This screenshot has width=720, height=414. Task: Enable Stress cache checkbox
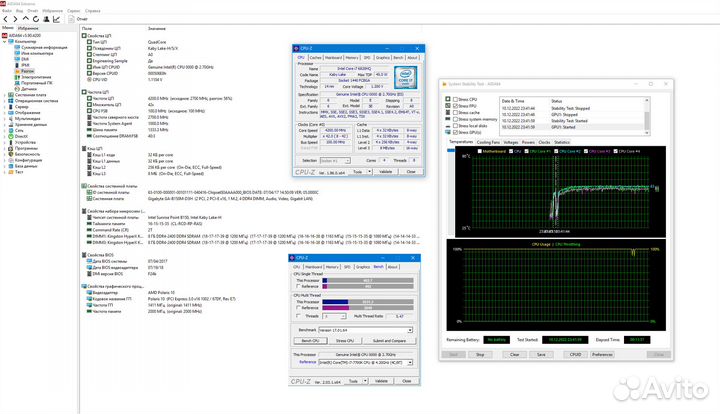(x=456, y=112)
